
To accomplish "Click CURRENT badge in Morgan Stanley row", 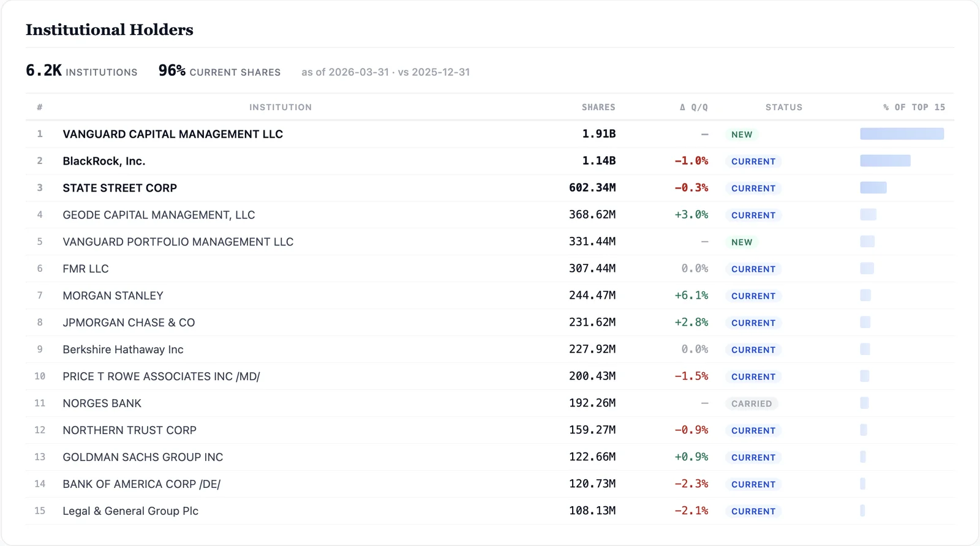I will (x=753, y=296).
